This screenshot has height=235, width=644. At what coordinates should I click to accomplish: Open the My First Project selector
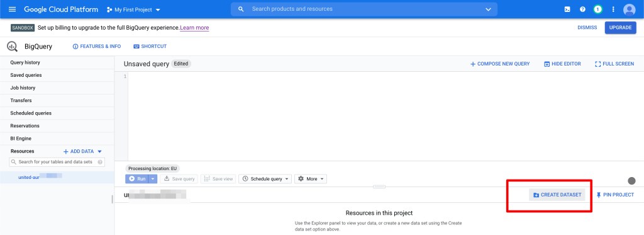coord(133,9)
